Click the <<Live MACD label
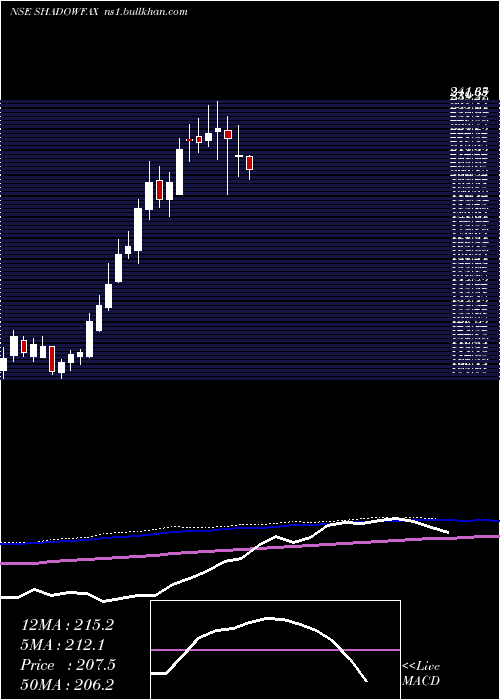Image resolution: width=500 pixels, height=700 pixels. pyautogui.click(x=421, y=674)
